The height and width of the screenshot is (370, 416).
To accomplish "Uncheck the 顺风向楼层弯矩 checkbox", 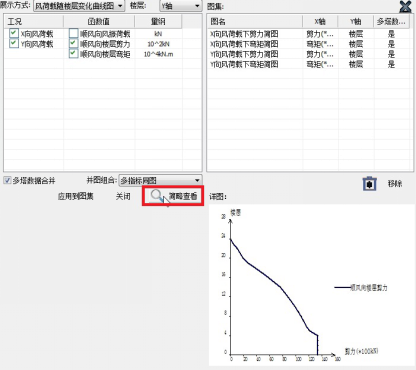I will coord(73,54).
